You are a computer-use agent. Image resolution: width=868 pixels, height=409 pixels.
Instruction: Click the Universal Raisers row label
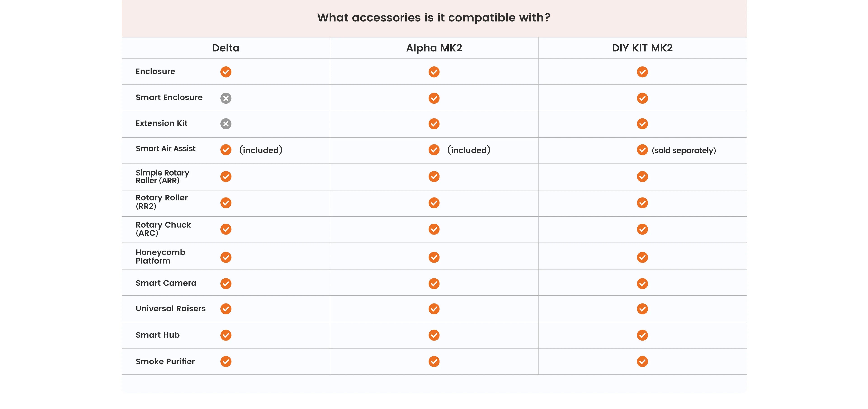coord(170,308)
